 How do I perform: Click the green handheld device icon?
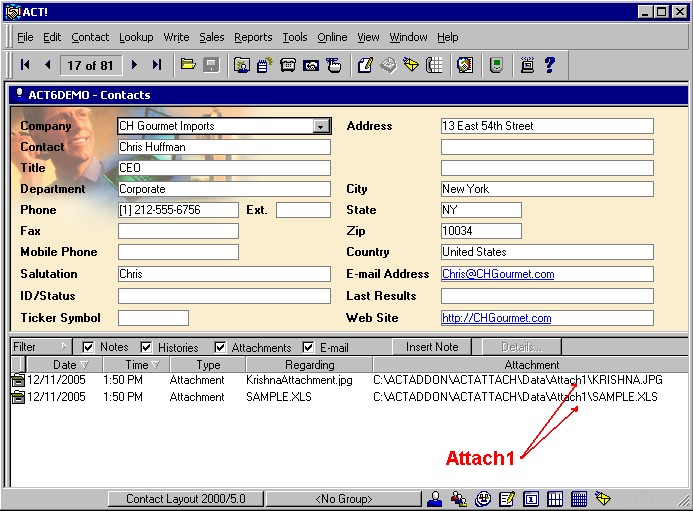pos(496,65)
